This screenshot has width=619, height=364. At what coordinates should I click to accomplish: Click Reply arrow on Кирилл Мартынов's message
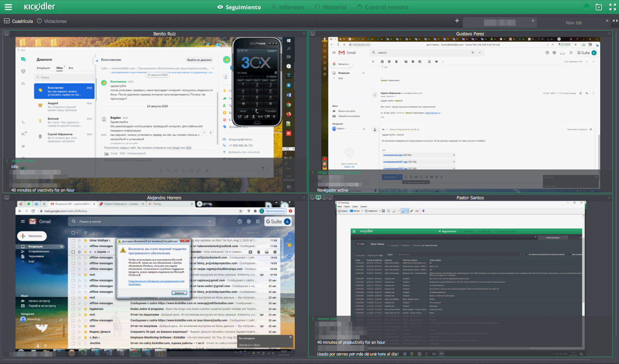pyautogui.click(x=587, y=93)
